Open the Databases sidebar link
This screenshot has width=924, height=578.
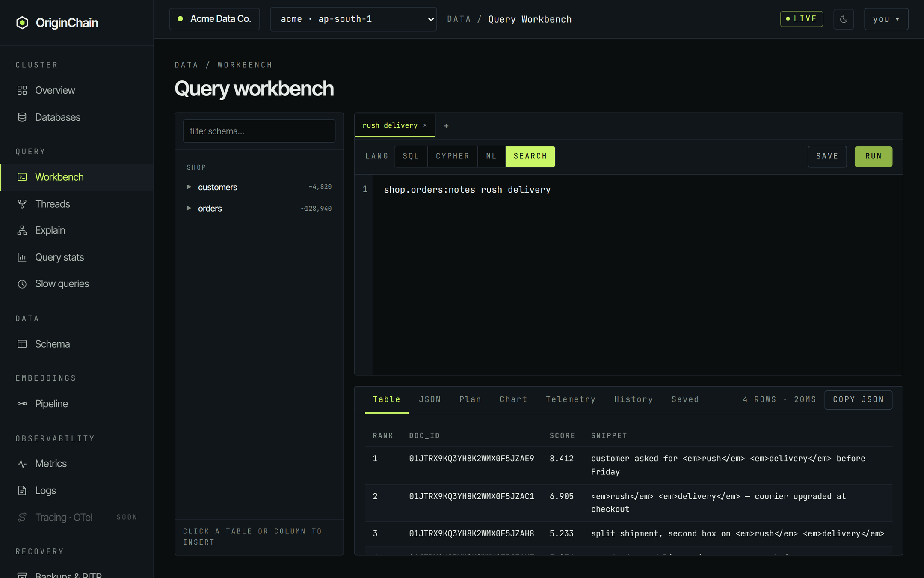coord(77,117)
